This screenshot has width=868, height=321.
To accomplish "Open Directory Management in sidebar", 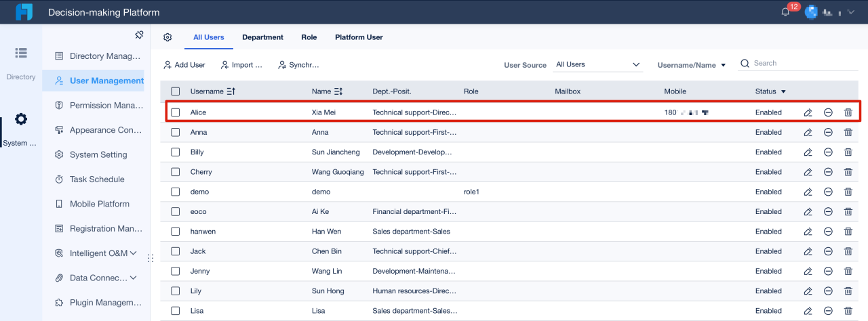I will click(98, 56).
